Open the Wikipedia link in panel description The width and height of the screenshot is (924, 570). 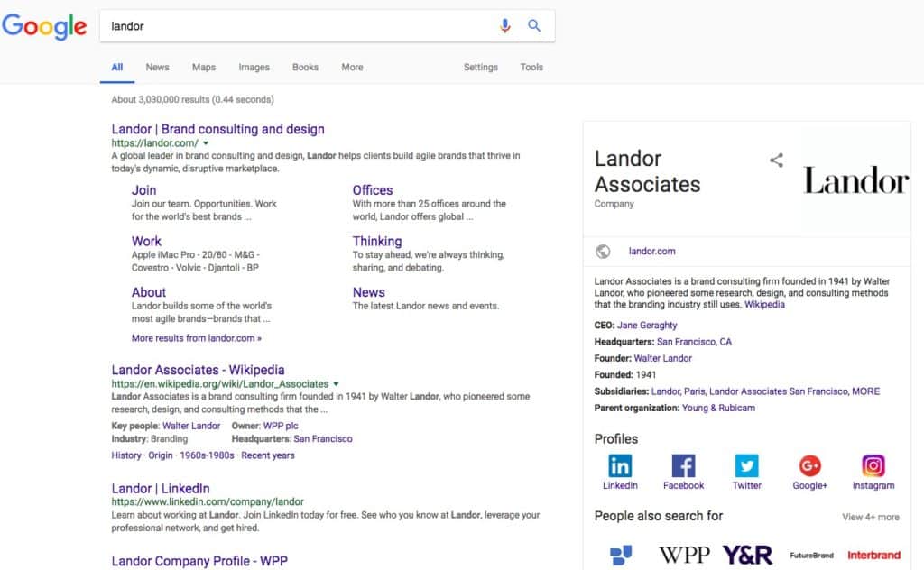[x=764, y=305]
